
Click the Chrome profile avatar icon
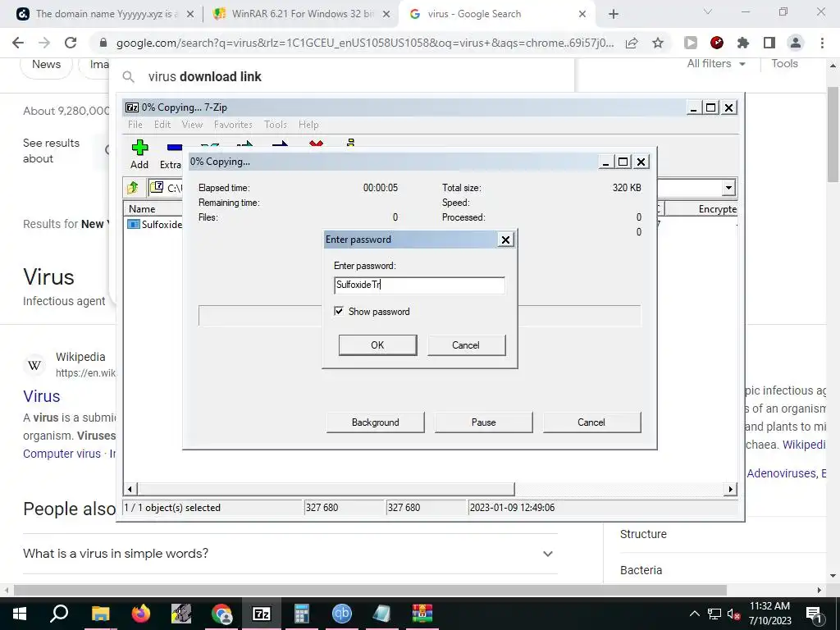(796, 43)
